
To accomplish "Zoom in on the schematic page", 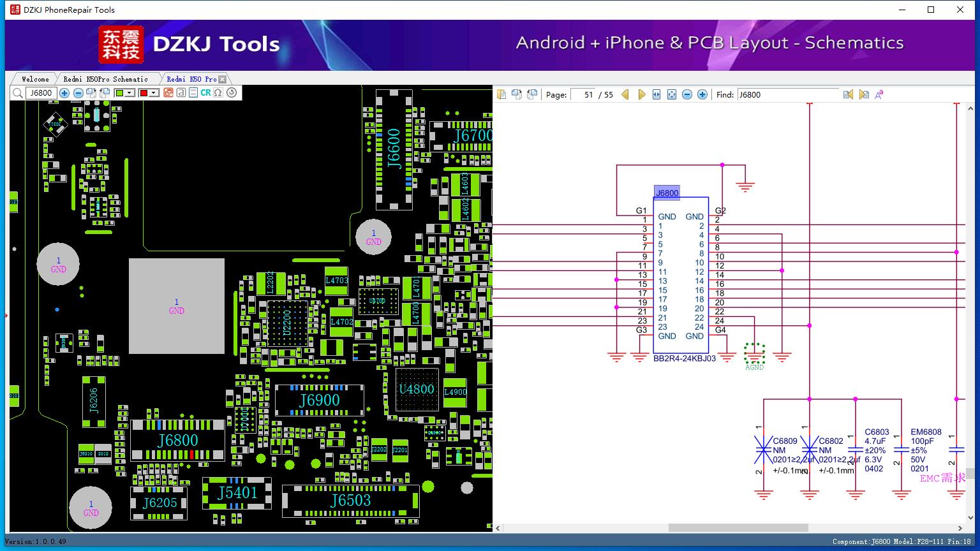I will (702, 94).
